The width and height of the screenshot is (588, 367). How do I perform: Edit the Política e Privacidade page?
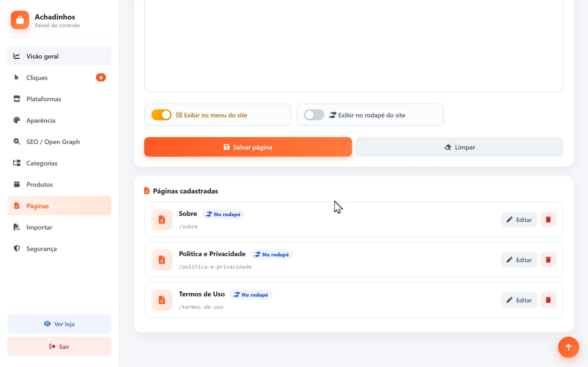click(519, 260)
